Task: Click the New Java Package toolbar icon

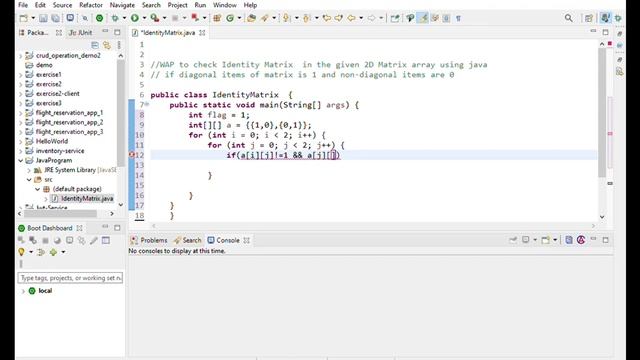Action: (x=217, y=18)
